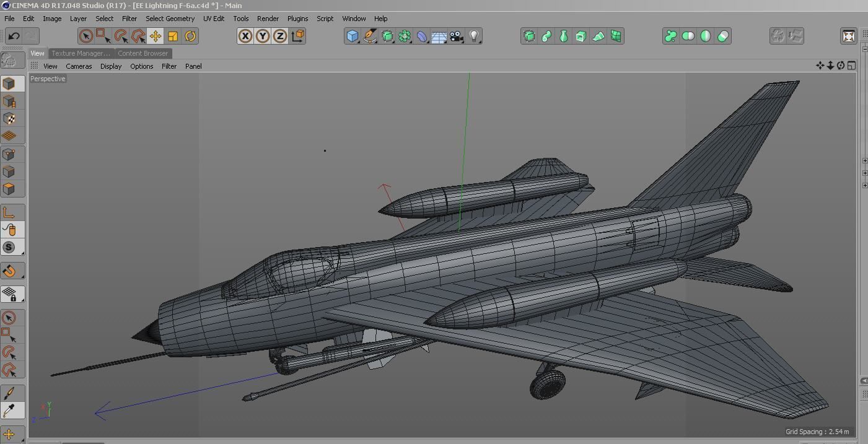
Task: Click the green Lathe vase icon
Action: click(x=564, y=36)
